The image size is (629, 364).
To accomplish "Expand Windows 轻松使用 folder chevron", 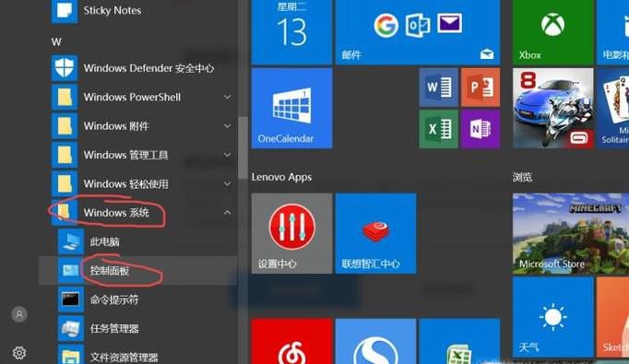I will [x=227, y=183].
